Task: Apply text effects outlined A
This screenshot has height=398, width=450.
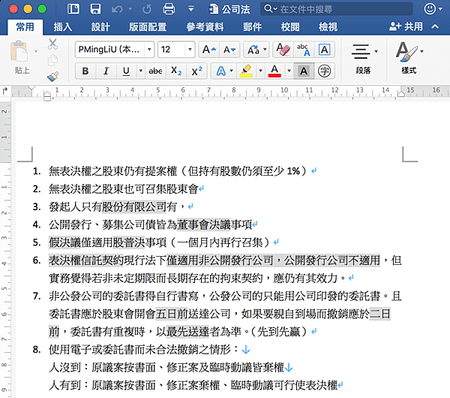Action: pos(221,71)
